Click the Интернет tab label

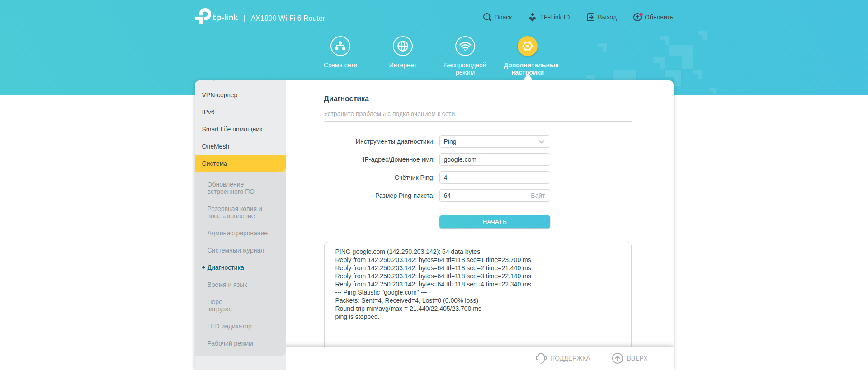(x=403, y=65)
